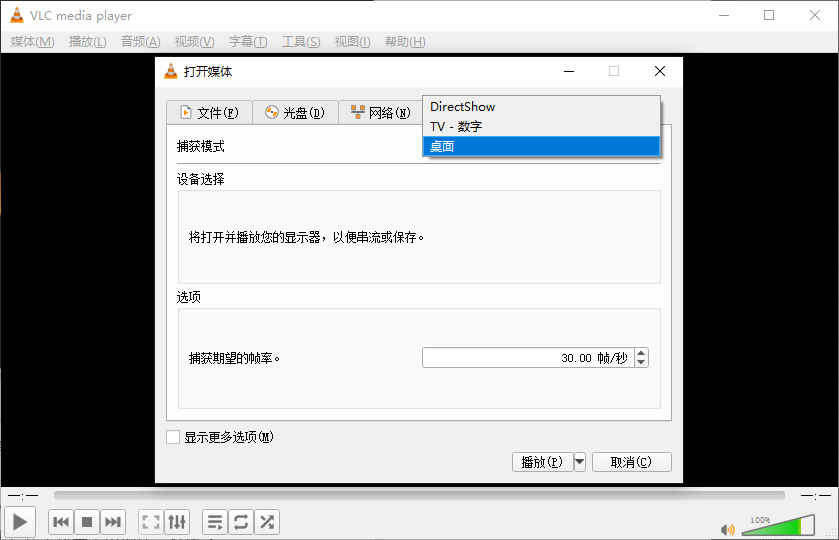Open the 播放(L) menu

[x=88, y=42]
